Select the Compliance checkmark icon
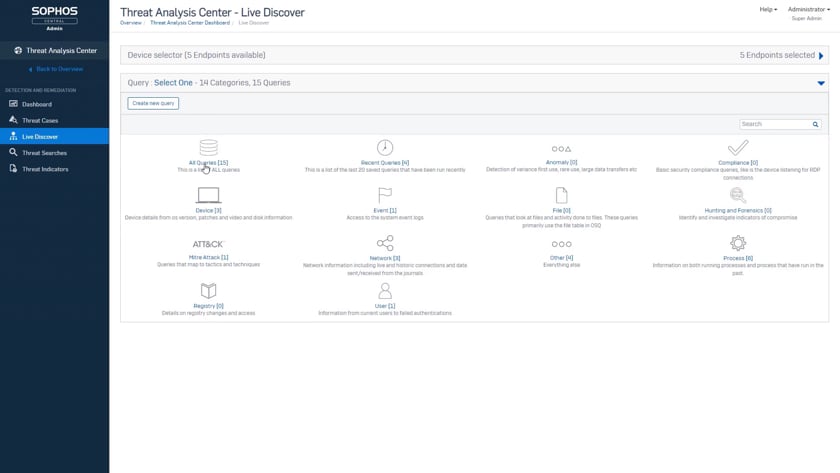Viewport: 840px width, 473px height. point(738,147)
